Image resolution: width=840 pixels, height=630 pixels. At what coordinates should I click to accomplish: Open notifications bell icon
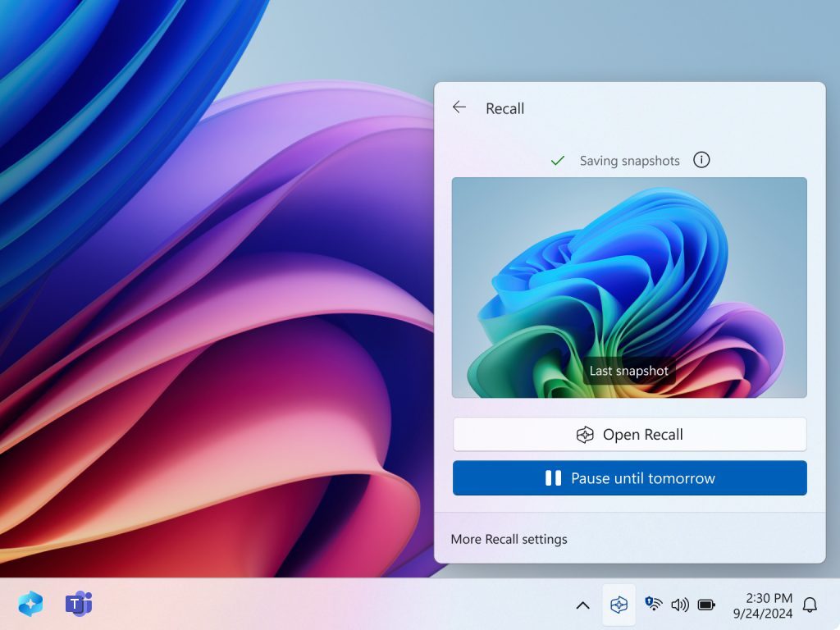[x=810, y=605]
